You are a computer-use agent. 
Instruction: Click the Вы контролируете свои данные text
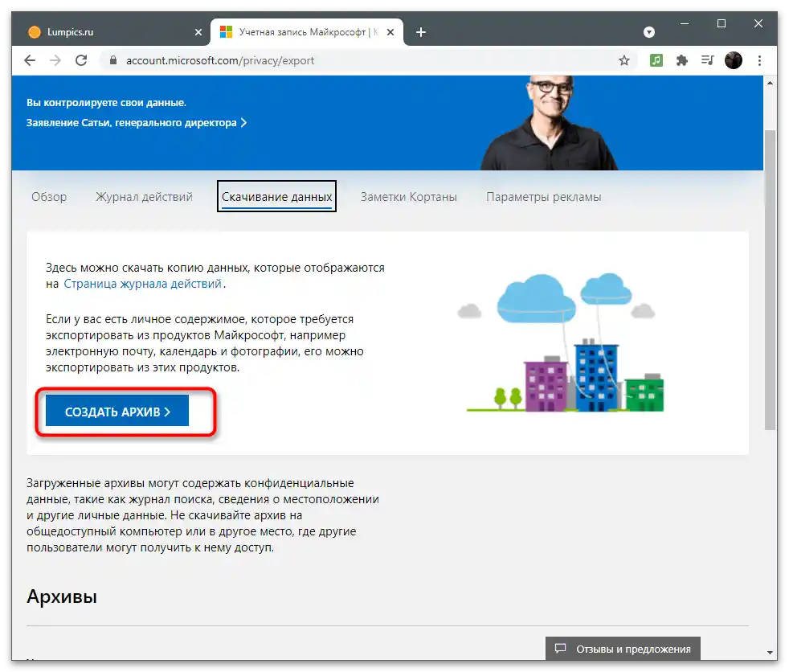click(x=106, y=103)
